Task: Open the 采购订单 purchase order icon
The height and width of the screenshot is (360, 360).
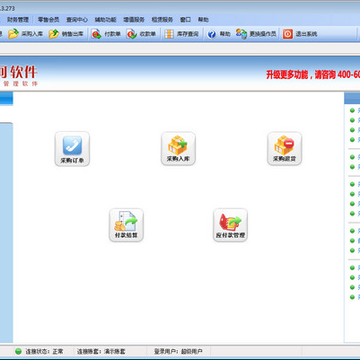Action: click(72, 149)
